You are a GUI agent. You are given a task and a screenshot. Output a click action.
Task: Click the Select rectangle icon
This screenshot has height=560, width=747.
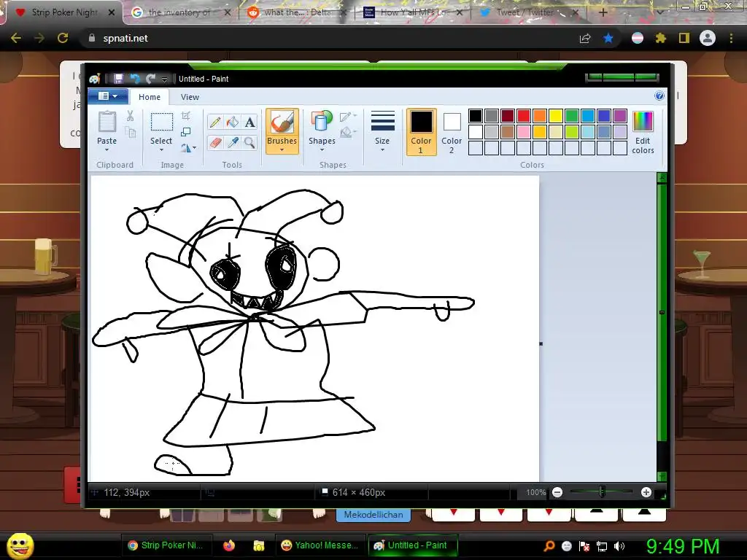(x=161, y=122)
